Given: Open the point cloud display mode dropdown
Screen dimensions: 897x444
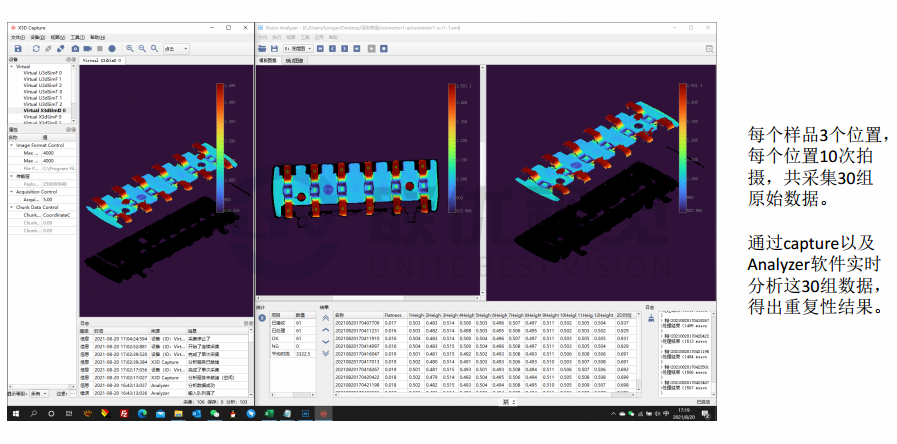Looking at the screenshot, I should 175,48.
